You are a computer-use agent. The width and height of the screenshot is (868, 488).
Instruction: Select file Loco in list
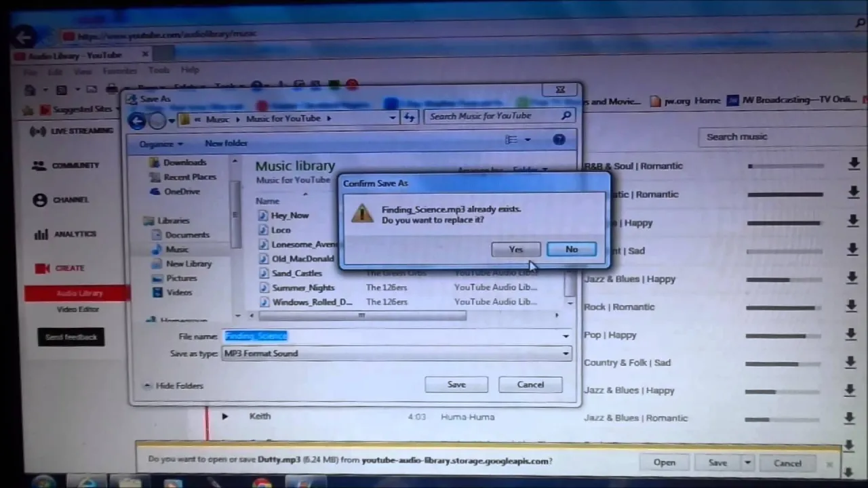(x=281, y=230)
